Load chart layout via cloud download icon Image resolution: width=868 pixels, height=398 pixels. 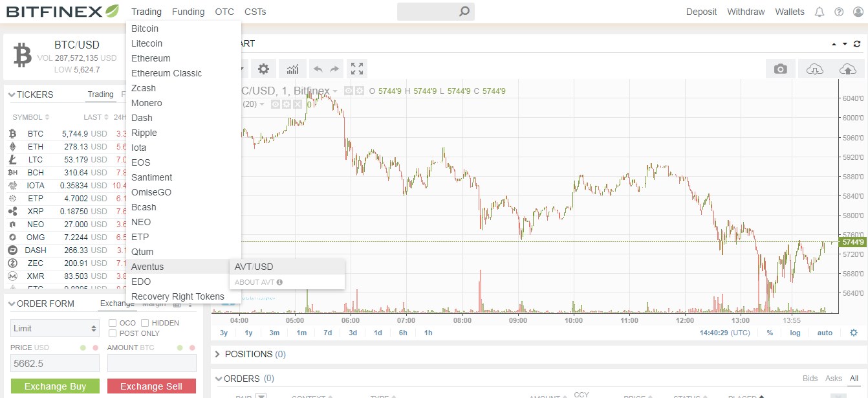pos(814,68)
